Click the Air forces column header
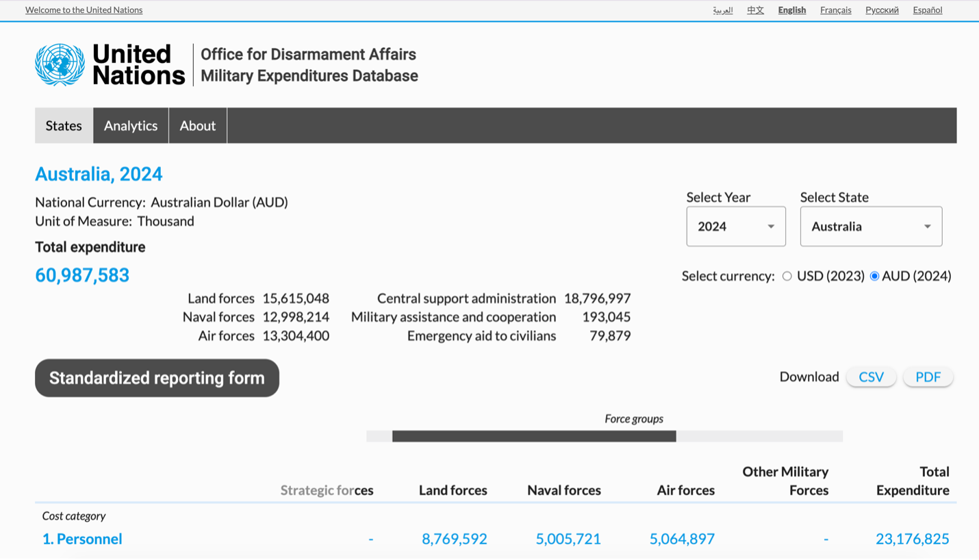Image resolution: width=979 pixels, height=560 pixels. [x=686, y=490]
